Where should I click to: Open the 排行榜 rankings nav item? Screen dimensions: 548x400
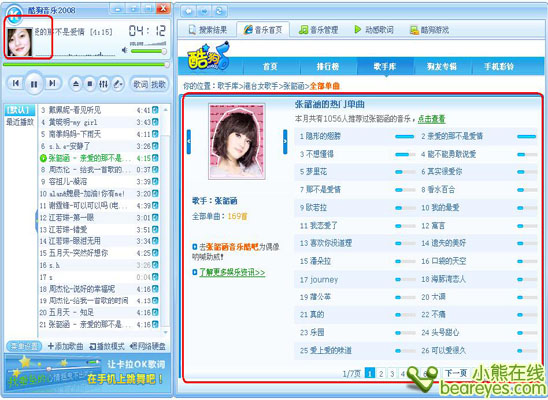(328, 66)
